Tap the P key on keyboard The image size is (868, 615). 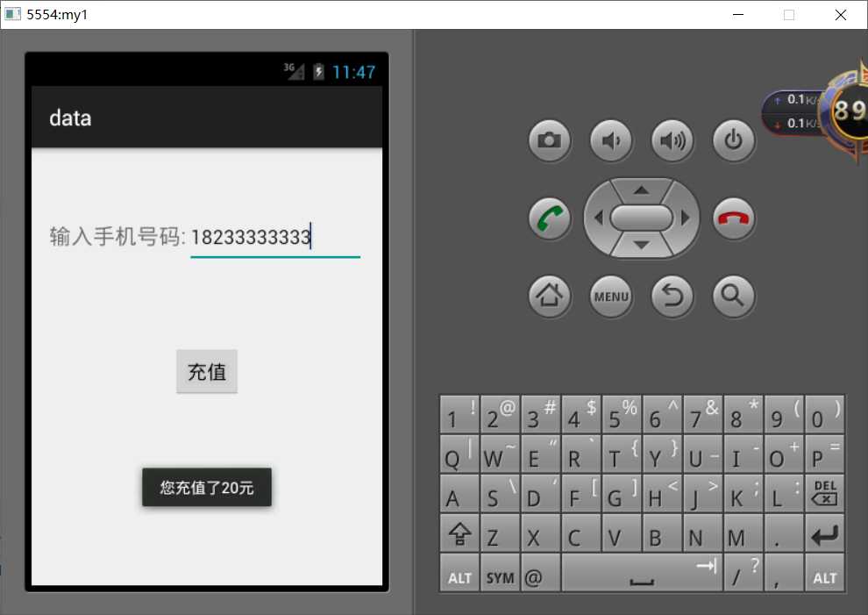click(824, 454)
